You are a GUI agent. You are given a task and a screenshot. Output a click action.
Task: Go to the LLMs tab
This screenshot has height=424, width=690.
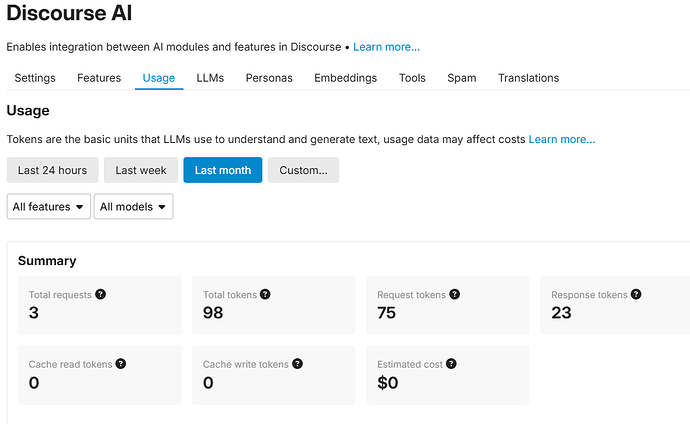(x=210, y=78)
